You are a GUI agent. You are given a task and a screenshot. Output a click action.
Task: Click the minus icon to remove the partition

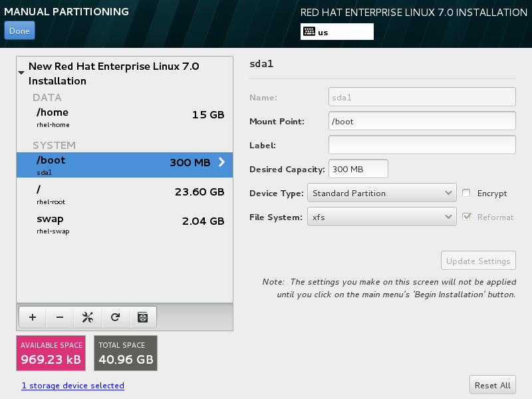(x=60, y=317)
